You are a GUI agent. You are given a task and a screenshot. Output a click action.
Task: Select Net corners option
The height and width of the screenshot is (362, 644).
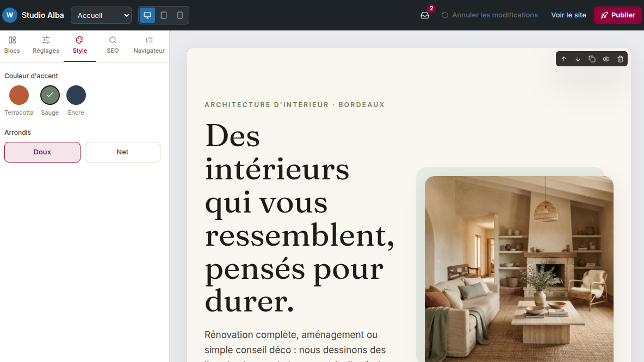pyautogui.click(x=122, y=152)
